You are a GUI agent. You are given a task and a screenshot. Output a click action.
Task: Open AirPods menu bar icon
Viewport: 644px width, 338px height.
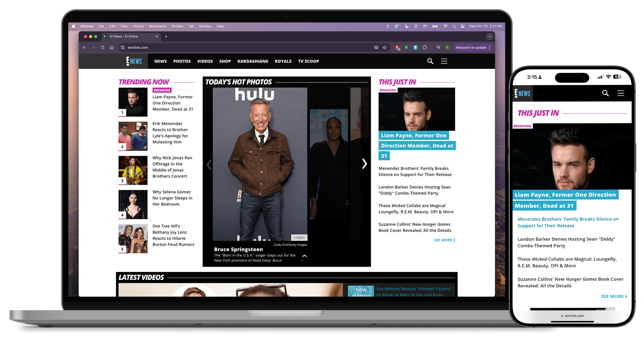425,26
